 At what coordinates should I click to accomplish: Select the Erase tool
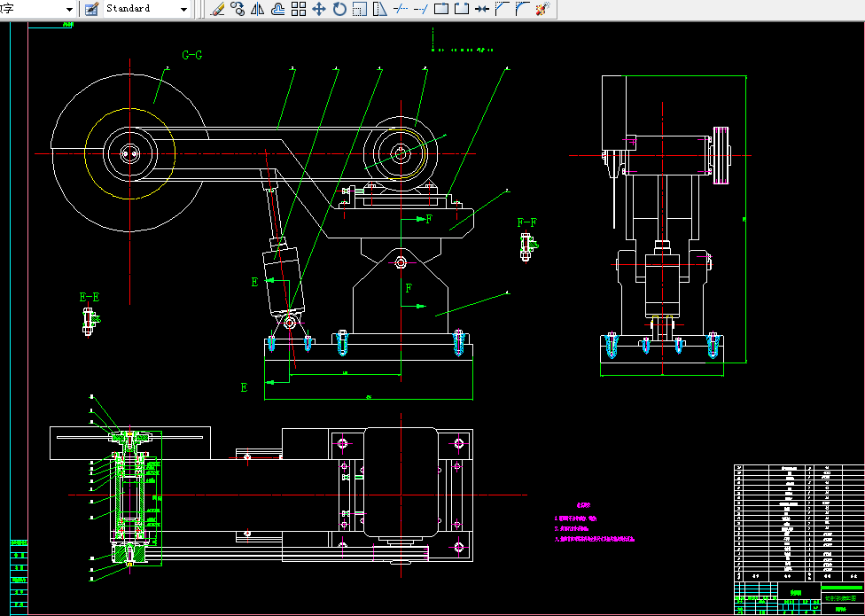[x=218, y=9]
